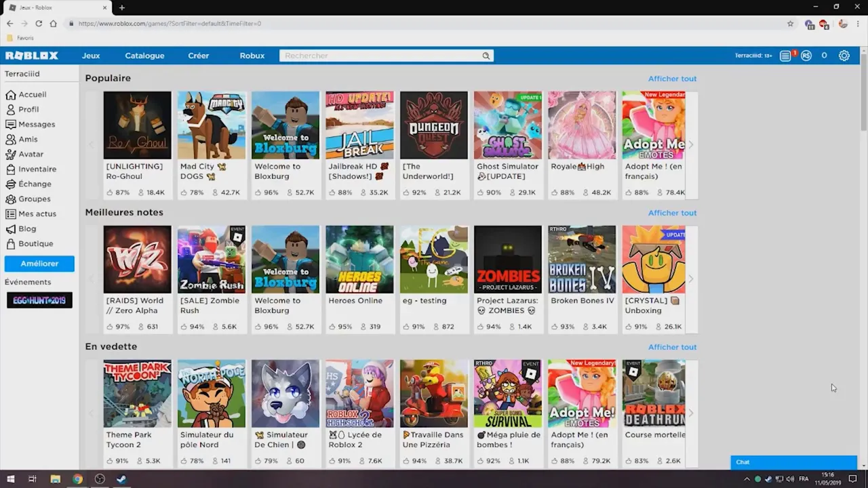868x488 pixels.
Task: Open World // Zero Alpha game card
Action: [x=138, y=279]
